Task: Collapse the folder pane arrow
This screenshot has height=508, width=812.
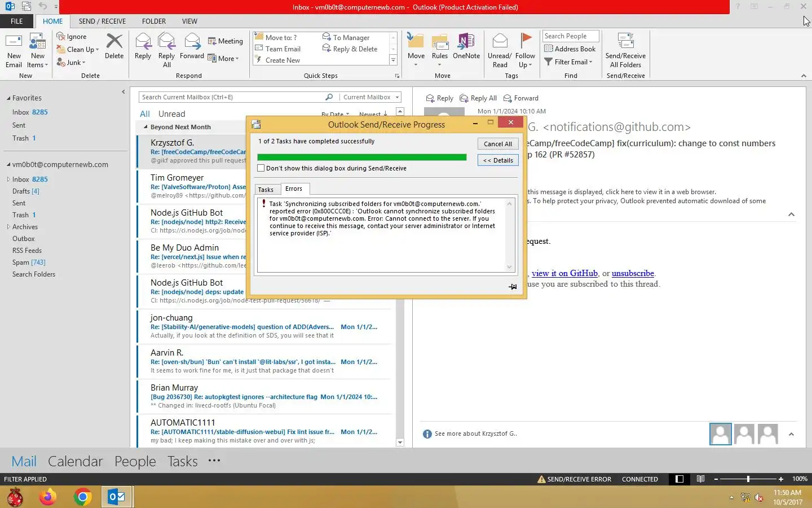Action: pos(123,92)
